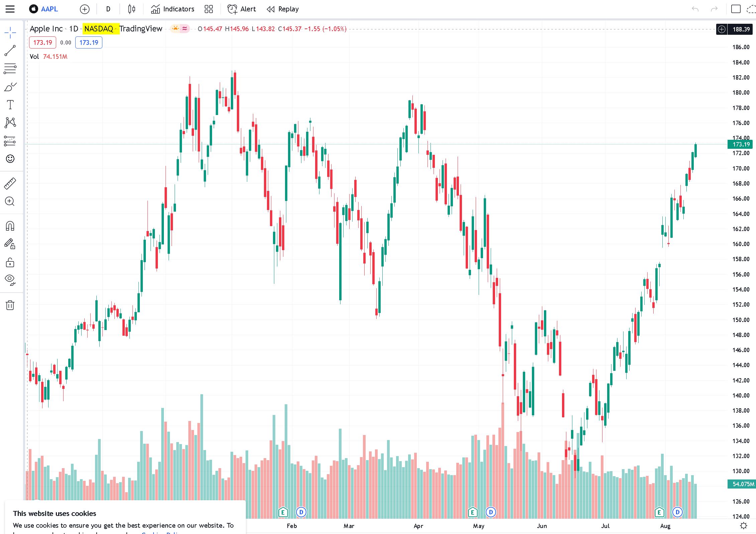Click the redo arrow
Viewport: 756px width, 534px height.
click(714, 9)
